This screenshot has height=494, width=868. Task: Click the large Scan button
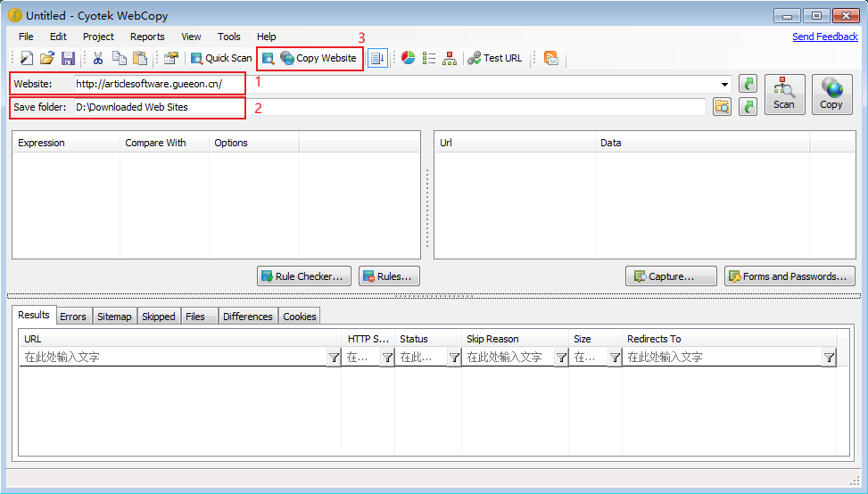[x=784, y=94]
